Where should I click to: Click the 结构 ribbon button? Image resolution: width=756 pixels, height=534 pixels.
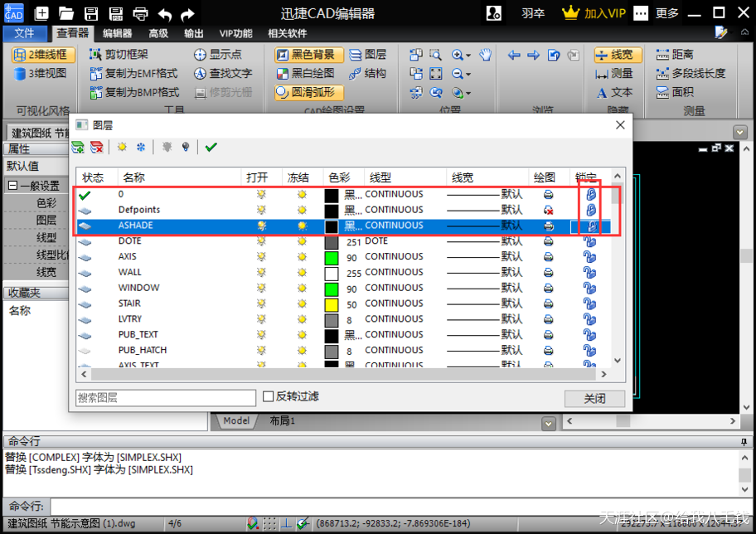coord(368,73)
